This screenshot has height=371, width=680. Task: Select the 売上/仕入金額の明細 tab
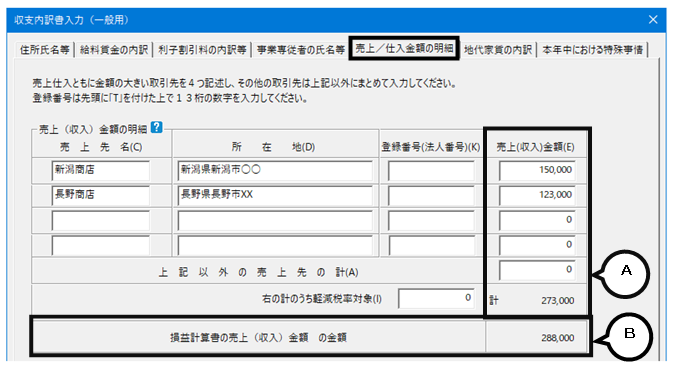pyautogui.click(x=404, y=49)
